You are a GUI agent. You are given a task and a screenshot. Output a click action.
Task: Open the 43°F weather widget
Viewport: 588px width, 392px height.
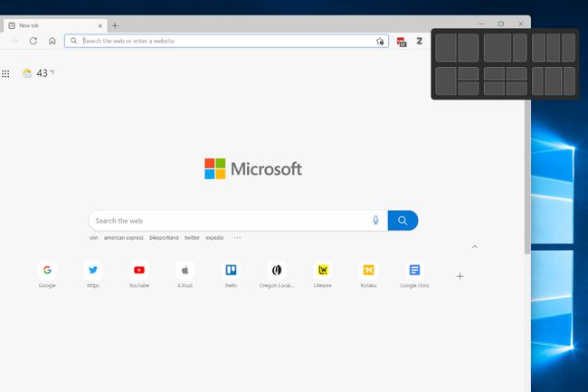click(39, 72)
